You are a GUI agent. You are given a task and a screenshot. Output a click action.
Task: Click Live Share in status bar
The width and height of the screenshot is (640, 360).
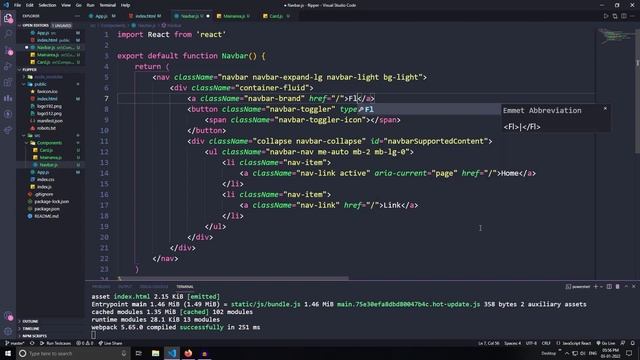coord(110,343)
